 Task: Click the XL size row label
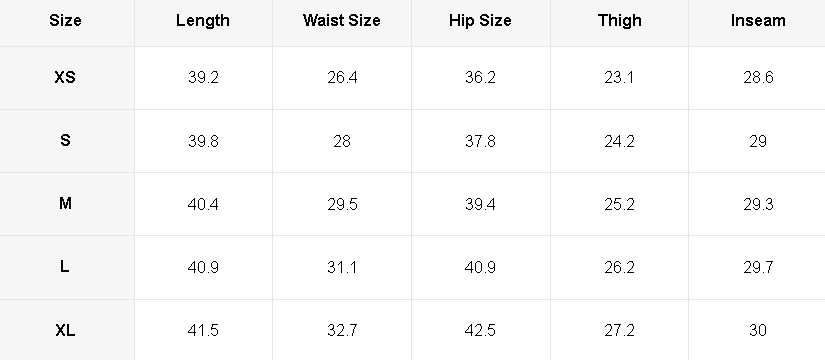click(65, 331)
